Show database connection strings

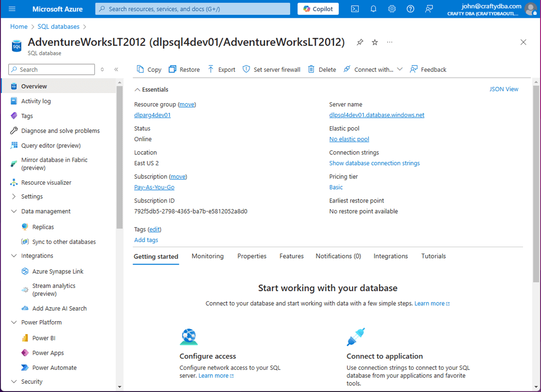374,163
